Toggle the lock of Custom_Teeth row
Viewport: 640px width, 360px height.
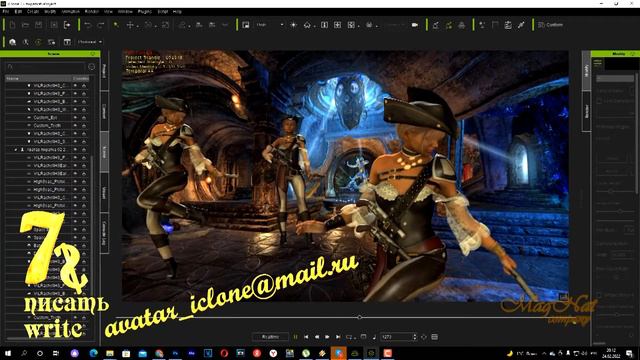(84, 125)
